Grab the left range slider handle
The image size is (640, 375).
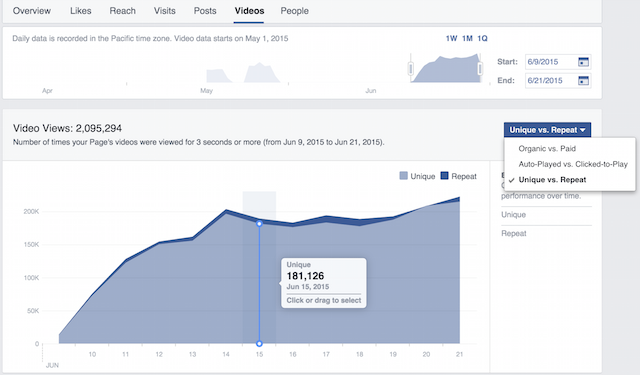click(x=411, y=68)
